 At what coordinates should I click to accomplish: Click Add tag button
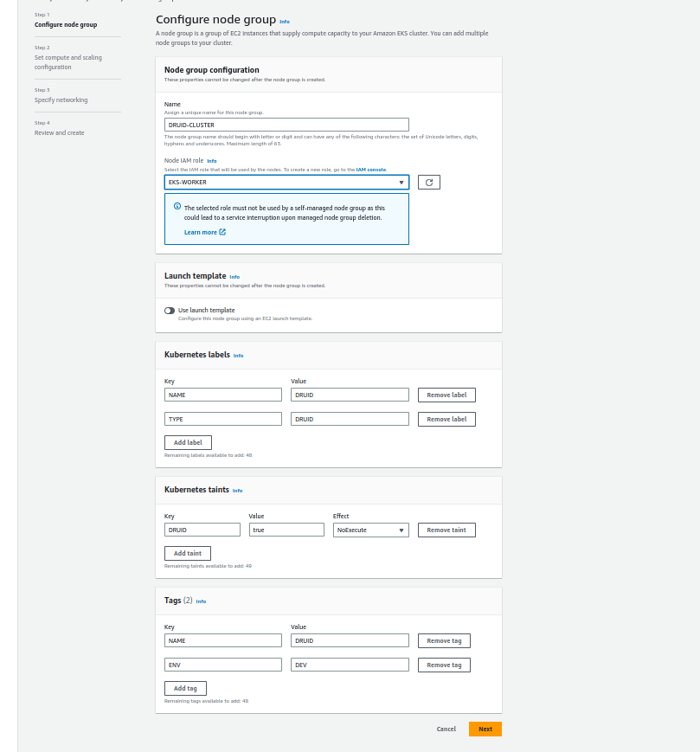185,688
